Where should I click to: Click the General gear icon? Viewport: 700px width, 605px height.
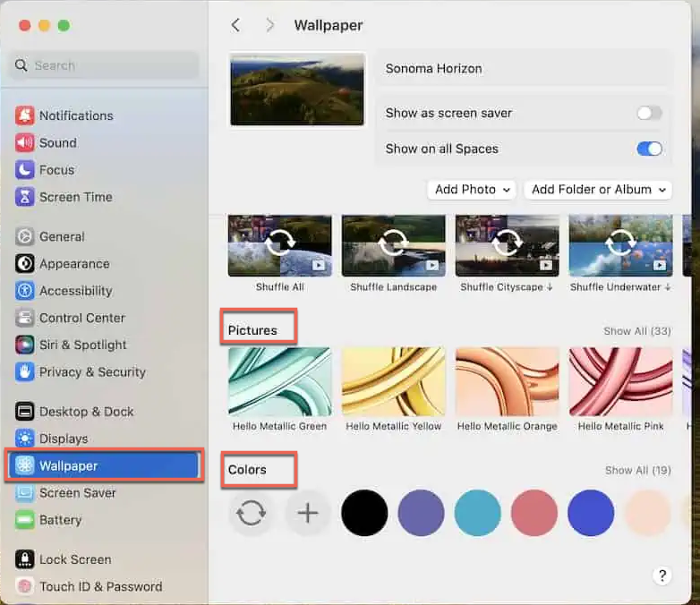[24, 236]
